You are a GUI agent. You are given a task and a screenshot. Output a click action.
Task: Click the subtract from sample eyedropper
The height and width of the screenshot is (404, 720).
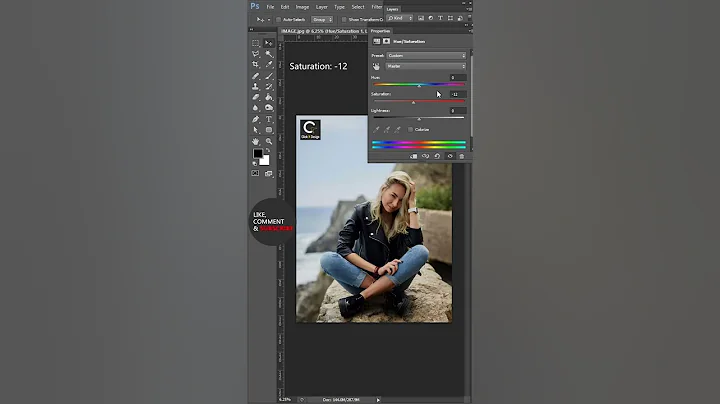click(x=398, y=130)
